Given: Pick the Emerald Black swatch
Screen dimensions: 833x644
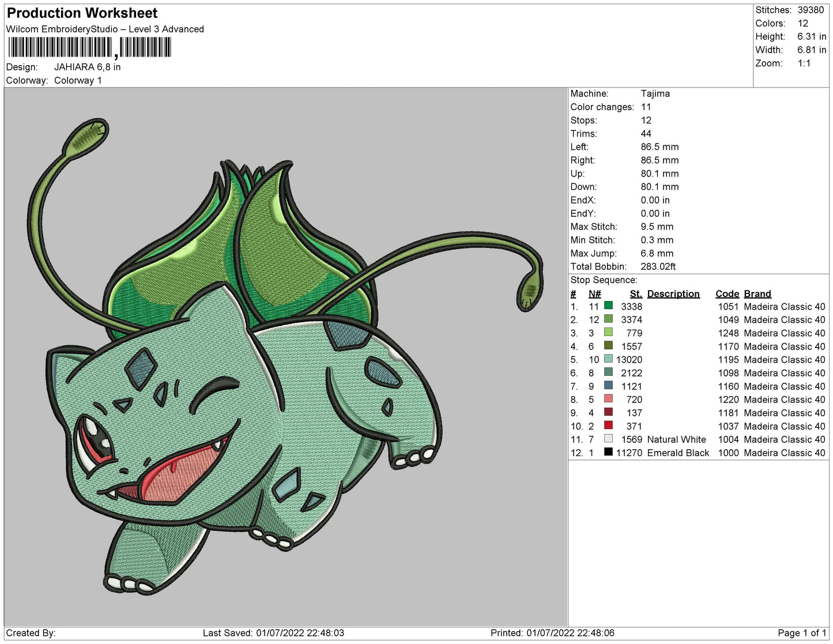Looking at the screenshot, I should point(608,452).
